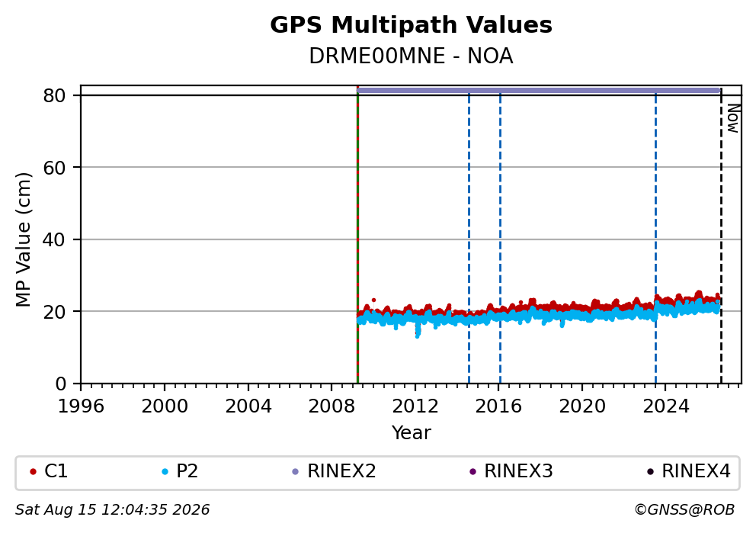756x533 pixels.
Task: Click the RINEX3 purple legend marker
Action: (x=472, y=472)
